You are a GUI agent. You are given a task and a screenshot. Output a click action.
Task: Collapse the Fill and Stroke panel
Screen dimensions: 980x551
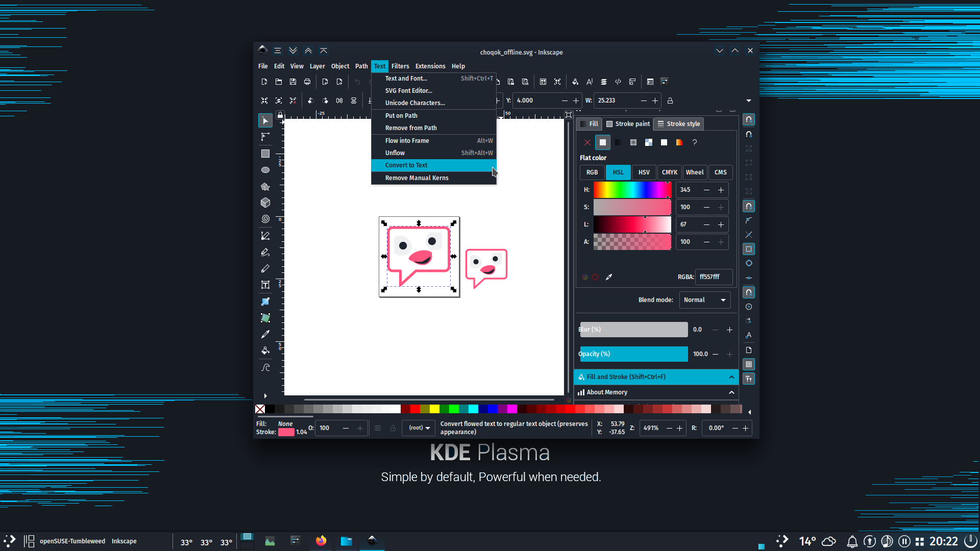(731, 377)
